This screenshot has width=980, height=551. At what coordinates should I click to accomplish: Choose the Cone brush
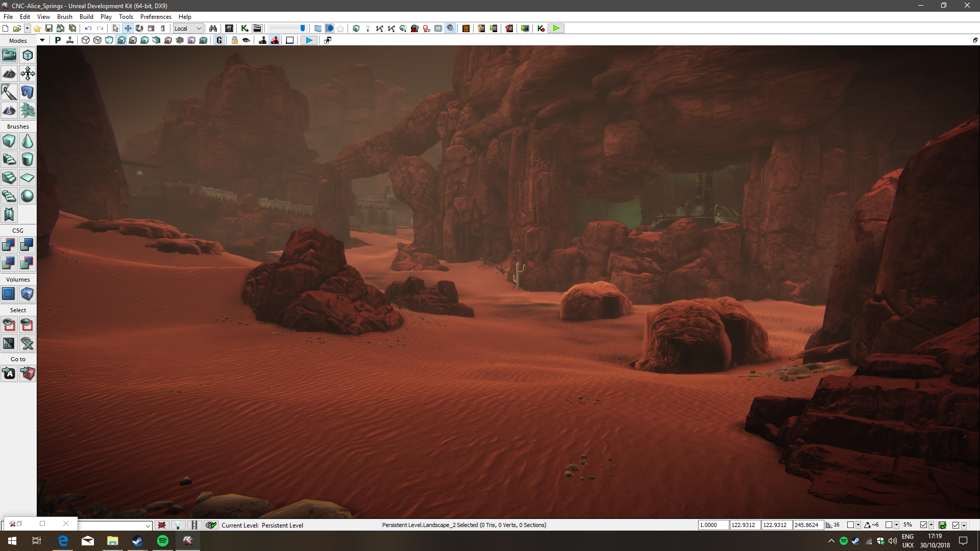tap(28, 141)
